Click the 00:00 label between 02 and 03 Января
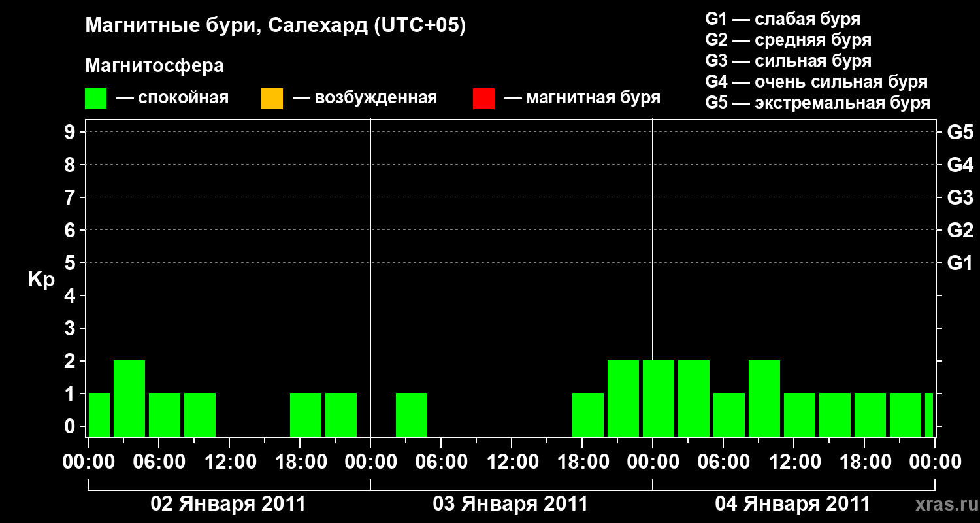Viewport: 980px width, 523px height. [370, 462]
